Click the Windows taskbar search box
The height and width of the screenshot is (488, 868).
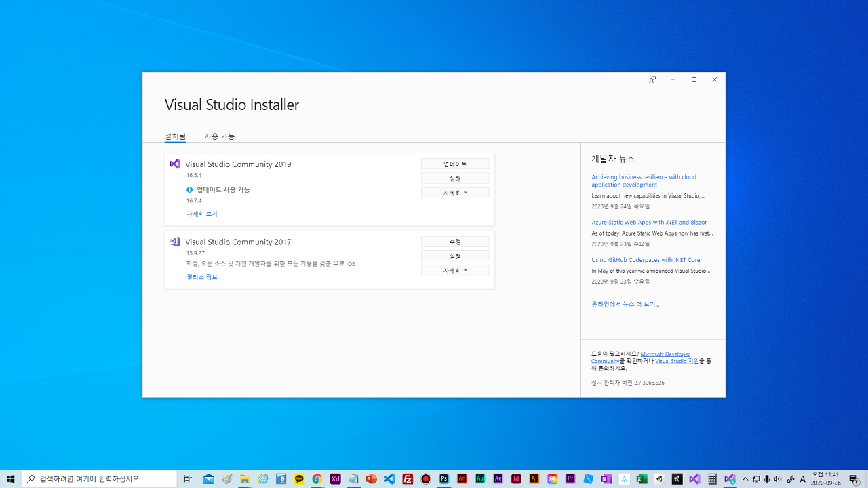(x=100, y=478)
